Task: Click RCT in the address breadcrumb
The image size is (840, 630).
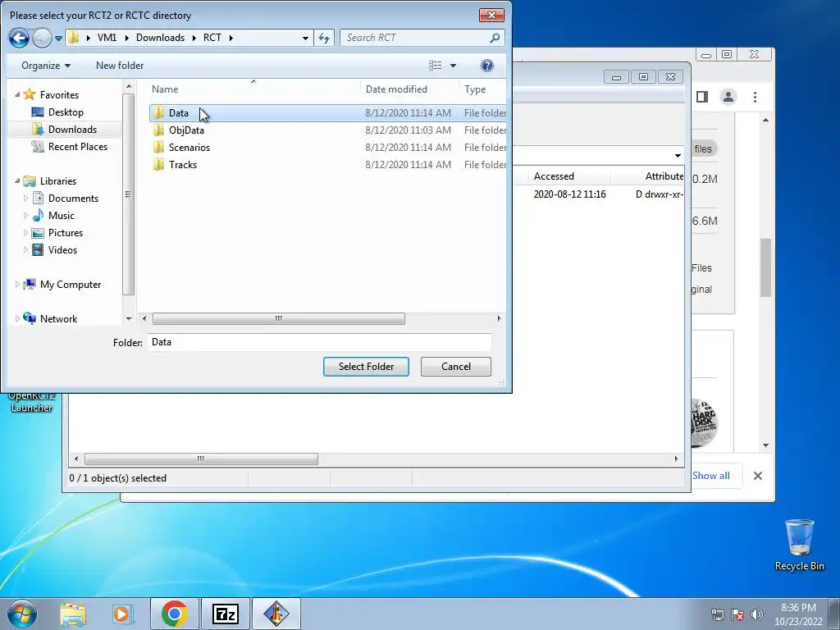Action: (212, 38)
